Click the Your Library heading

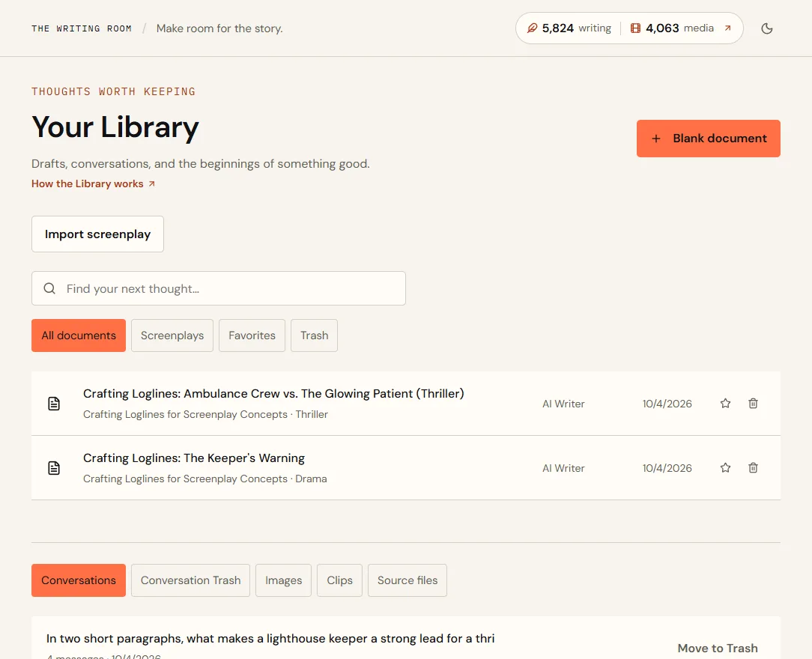115,127
